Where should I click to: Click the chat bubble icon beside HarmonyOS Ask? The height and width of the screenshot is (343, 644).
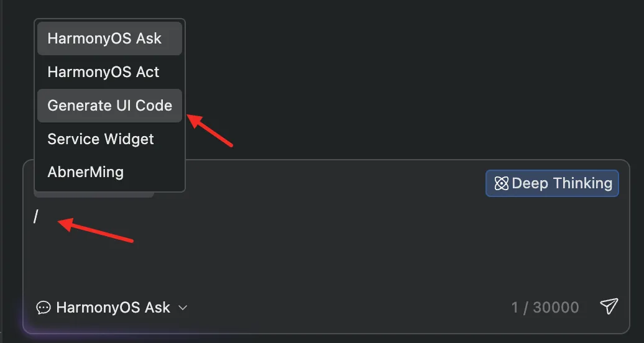[43, 307]
